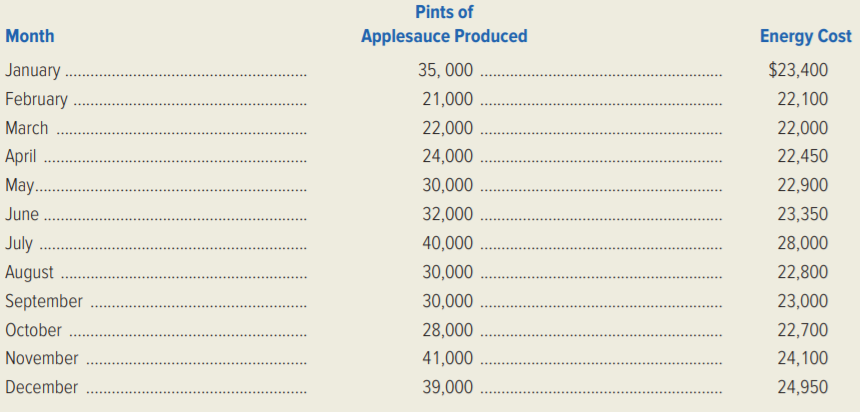Select June's 32,000 pints value
Screen dimensions: 860x412
(448, 214)
